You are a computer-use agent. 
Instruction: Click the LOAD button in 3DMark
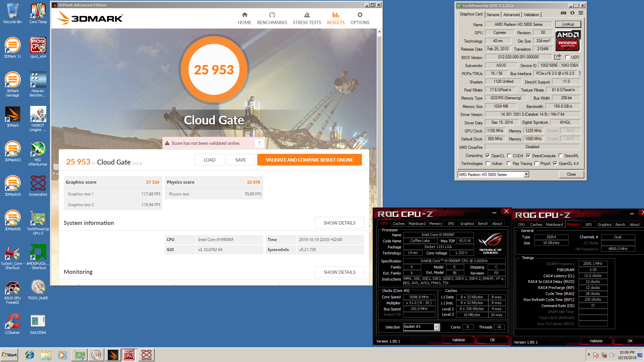click(x=209, y=160)
